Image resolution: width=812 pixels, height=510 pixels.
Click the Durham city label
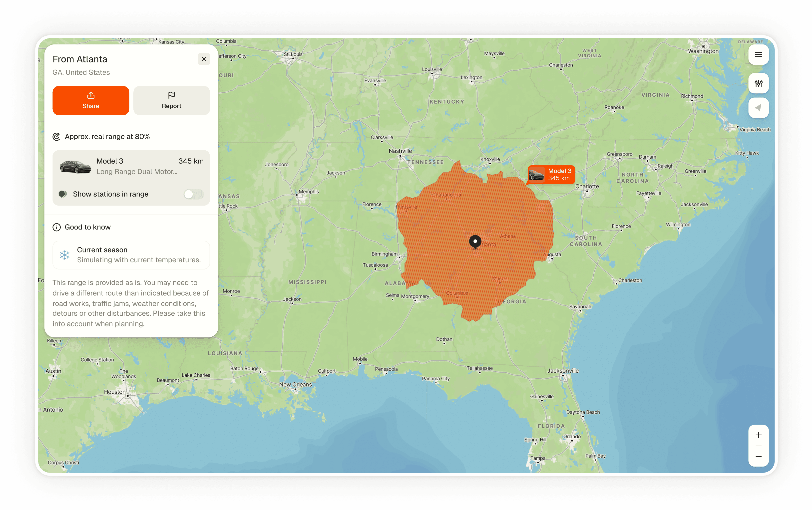(647, 157)
